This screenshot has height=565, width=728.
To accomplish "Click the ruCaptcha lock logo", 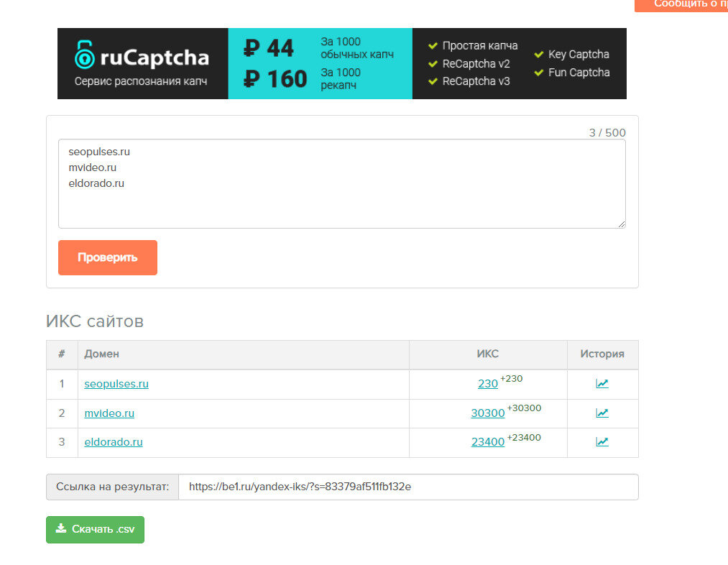I will point(85,55).
